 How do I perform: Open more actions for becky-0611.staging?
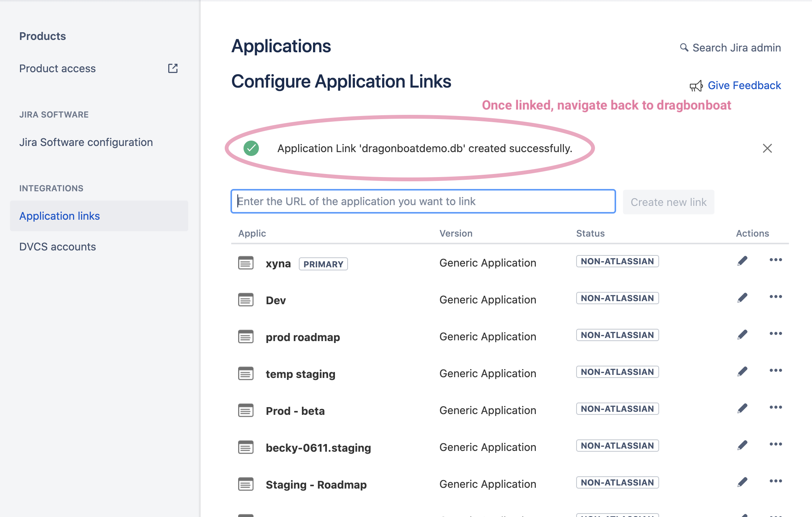776,444
